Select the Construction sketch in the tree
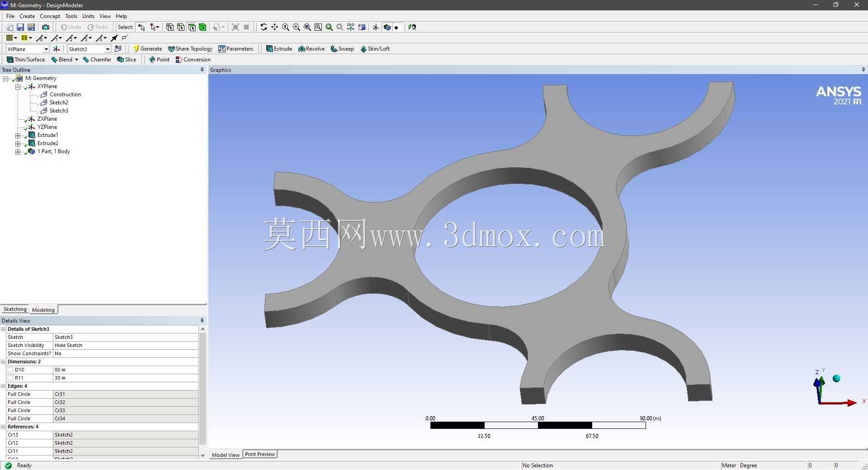 (65, 94)
